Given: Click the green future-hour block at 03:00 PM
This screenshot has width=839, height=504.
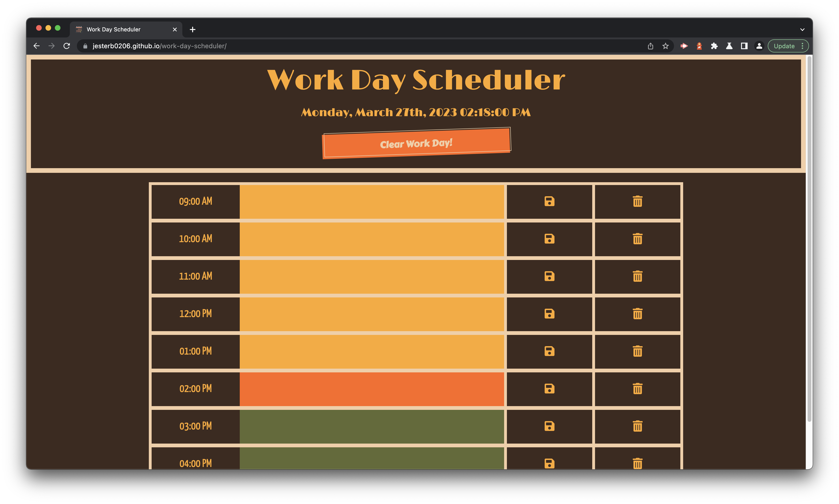Looking at the screenshot, I should (371, 426).
